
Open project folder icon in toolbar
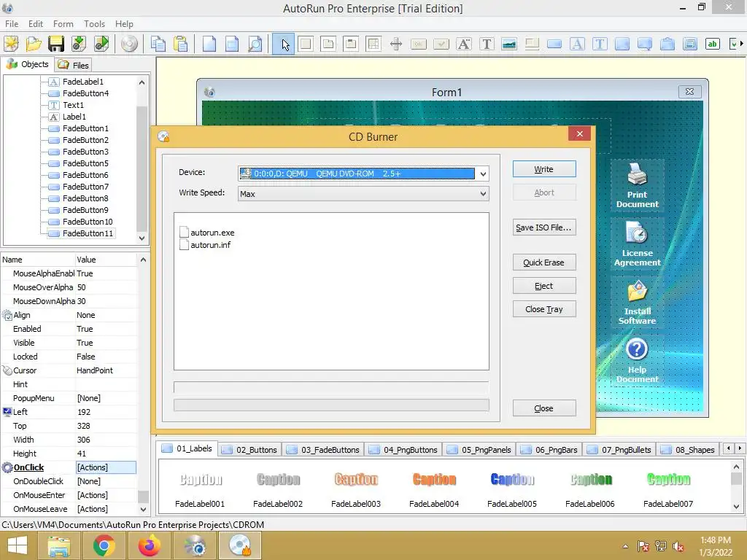[x=34, y=44]
